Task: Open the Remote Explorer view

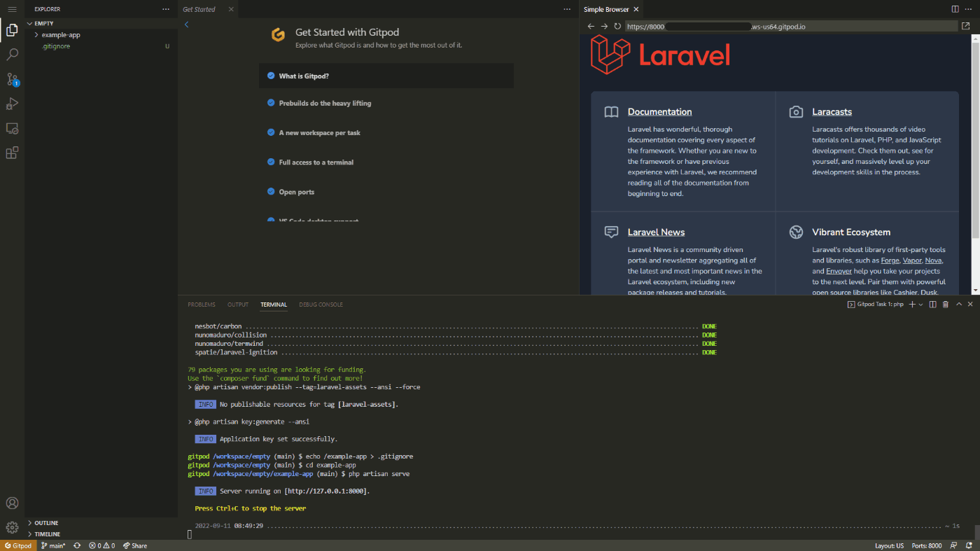Action: click(x=12, y=128)
